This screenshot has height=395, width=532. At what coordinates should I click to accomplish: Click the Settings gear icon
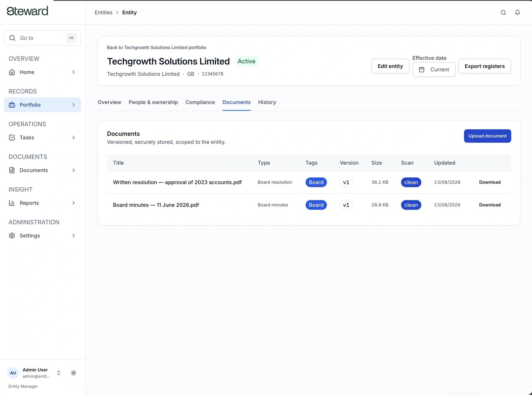pos(12,236)
